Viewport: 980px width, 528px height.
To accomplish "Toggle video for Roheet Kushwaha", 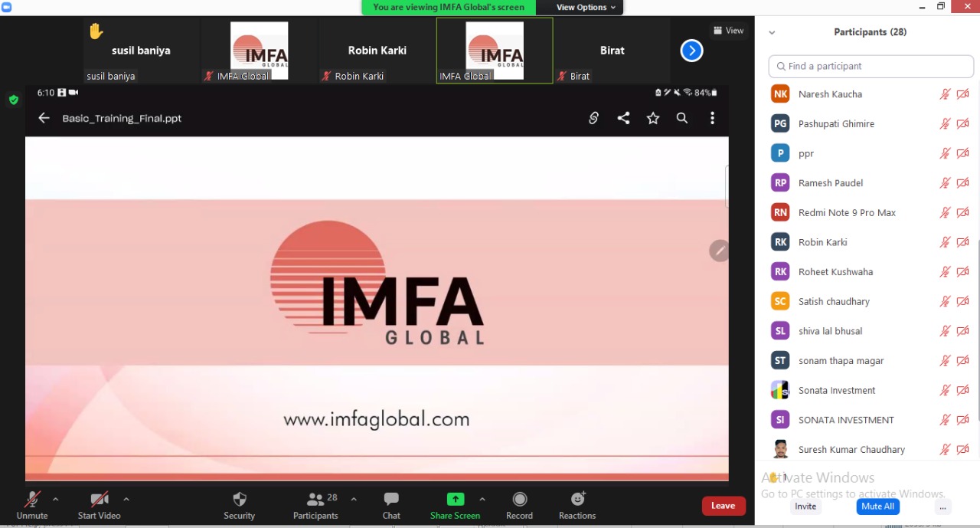I will coord(963,272).
